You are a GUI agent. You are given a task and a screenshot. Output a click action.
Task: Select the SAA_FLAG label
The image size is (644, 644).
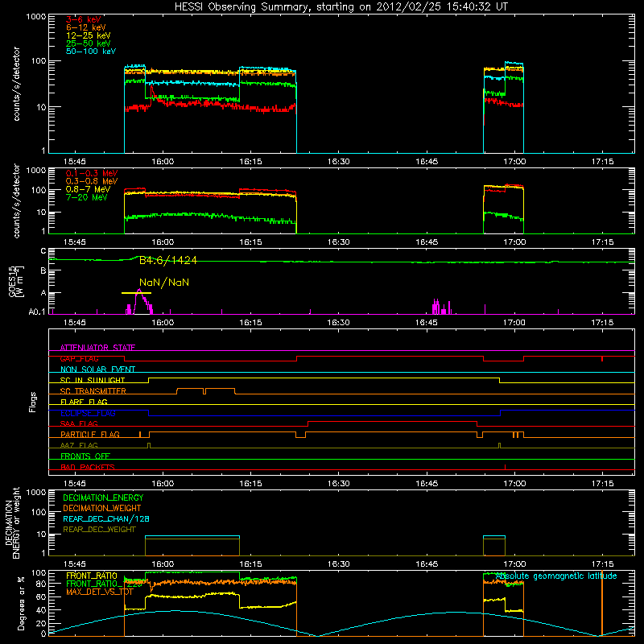point(79,423)
